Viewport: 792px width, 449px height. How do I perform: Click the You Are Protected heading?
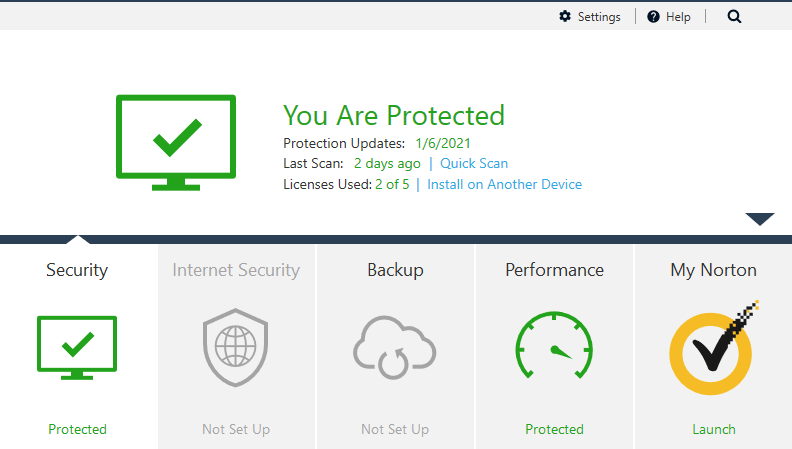pos(394,115)
